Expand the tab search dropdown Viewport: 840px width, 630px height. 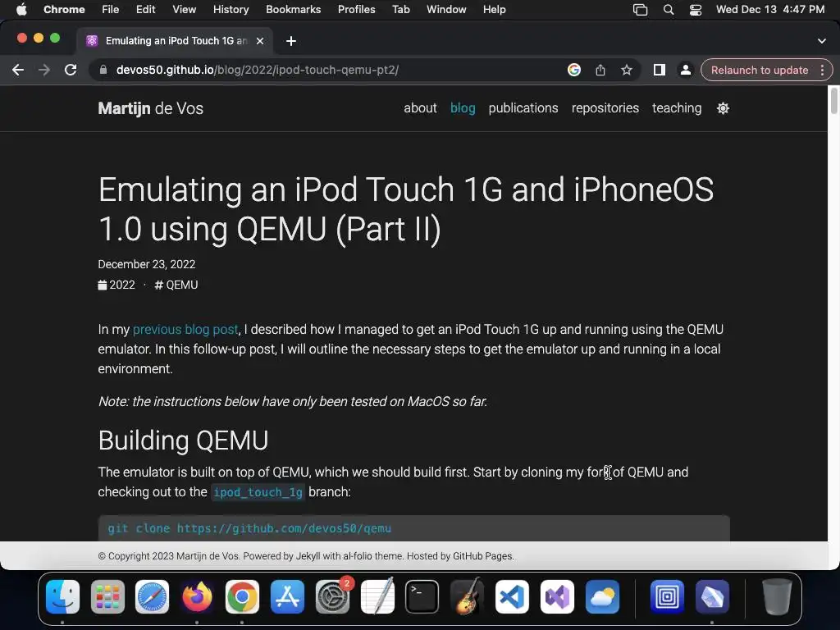click(822, 41)
